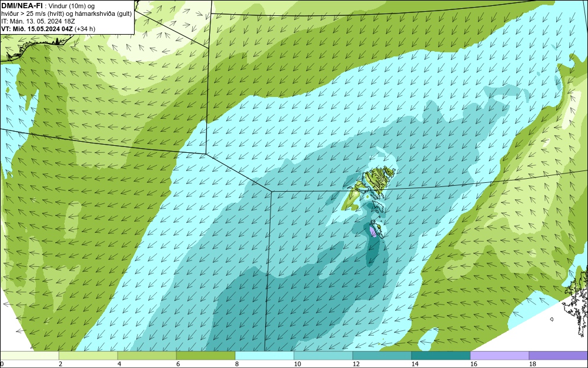Click the 0–2 m/s palest legend swatch
Viewport: 588px width, 368px height.
tap(29, 355)
